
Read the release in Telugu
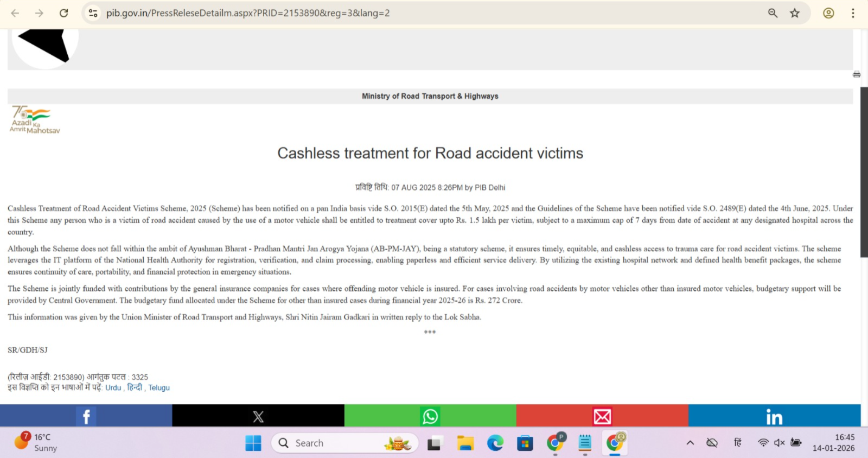(x=159, y=387)
